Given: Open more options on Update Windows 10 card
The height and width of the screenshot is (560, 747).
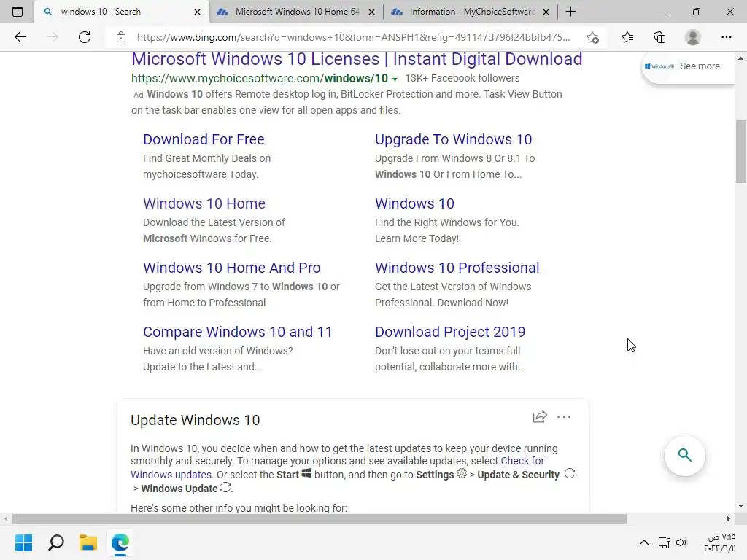Looking at the screenshot, I should pyautogui.click(x=564, y=416).
